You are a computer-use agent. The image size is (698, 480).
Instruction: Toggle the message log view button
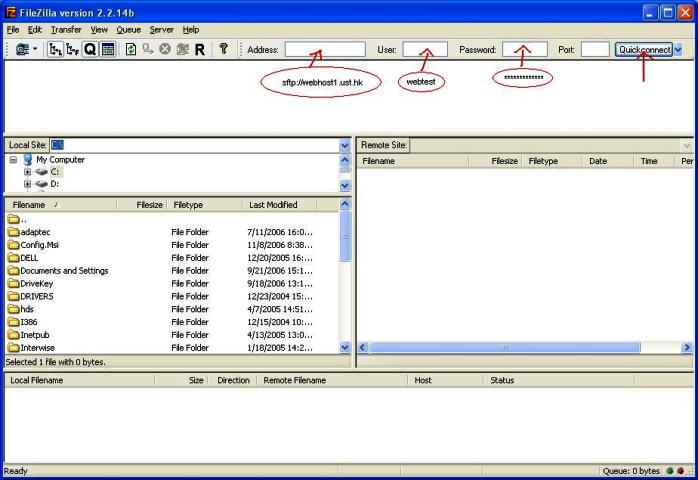tap(107, 49)
